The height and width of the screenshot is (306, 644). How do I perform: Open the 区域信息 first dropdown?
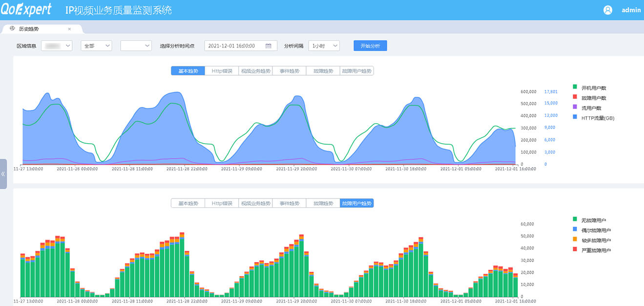pyautogui.click(x=57, y=46)
